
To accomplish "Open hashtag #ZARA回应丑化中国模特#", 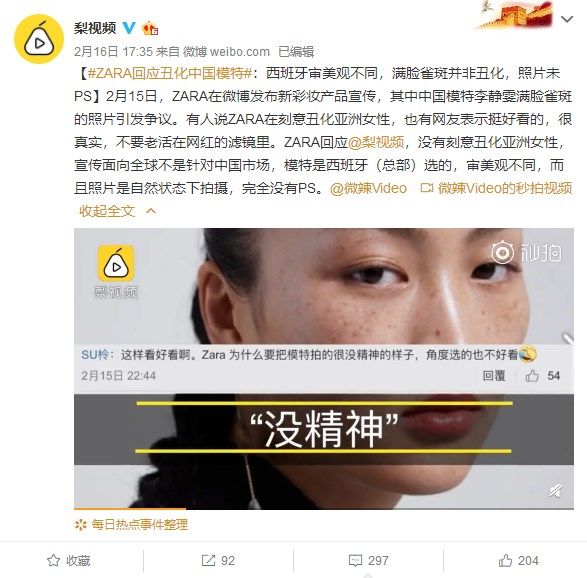I will 170,73.
